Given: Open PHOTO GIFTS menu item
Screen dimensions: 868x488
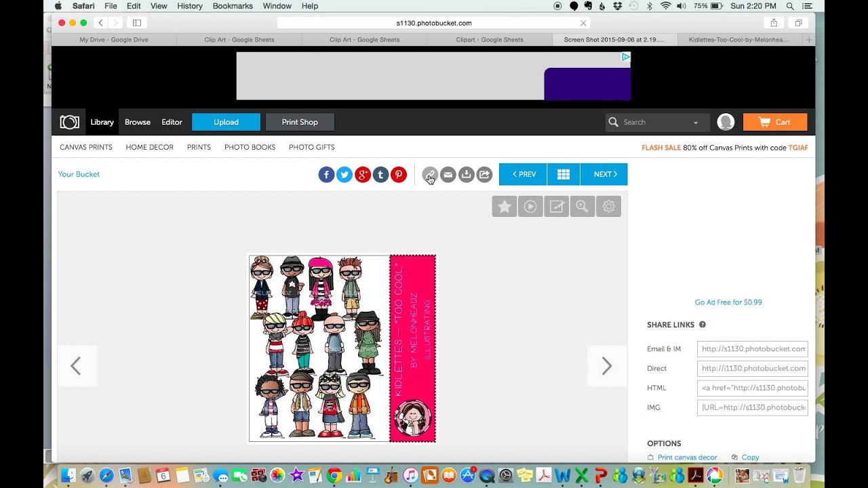Looking at the screenshot, I should click(312, 147).
